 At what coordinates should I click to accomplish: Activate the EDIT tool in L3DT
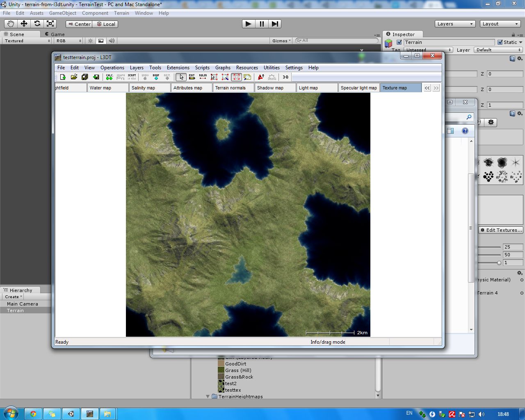(192, 77)
